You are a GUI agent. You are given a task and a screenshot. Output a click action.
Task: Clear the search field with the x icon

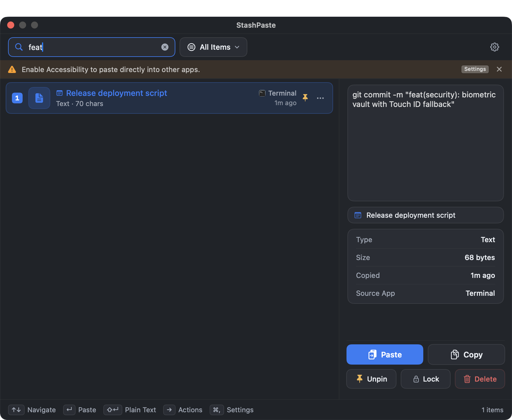pos(165,47)
